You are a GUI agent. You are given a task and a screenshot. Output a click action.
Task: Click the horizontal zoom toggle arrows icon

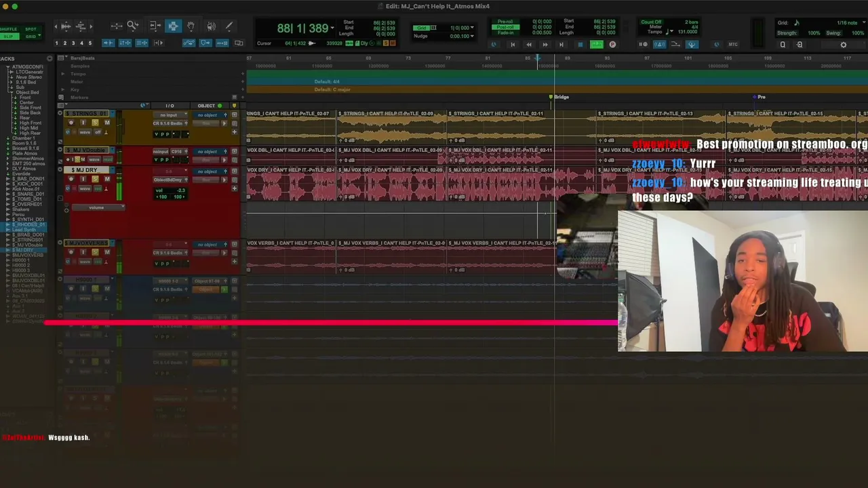pyautogui.click(x=117, y=26)
